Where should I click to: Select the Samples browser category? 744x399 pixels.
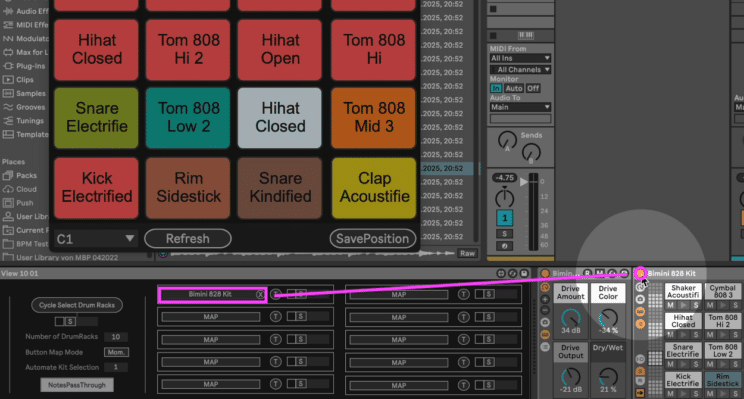pyautogui.click(x=25, y=93)
